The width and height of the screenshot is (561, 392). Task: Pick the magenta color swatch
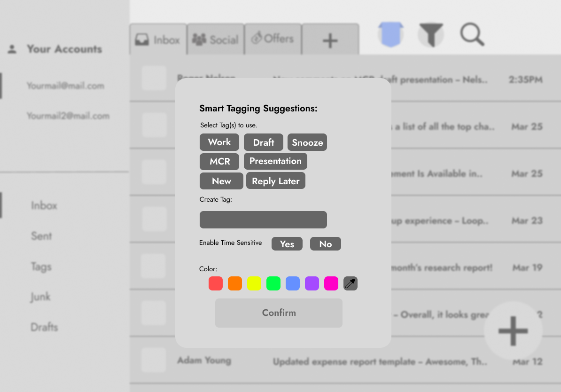(331, 283)
